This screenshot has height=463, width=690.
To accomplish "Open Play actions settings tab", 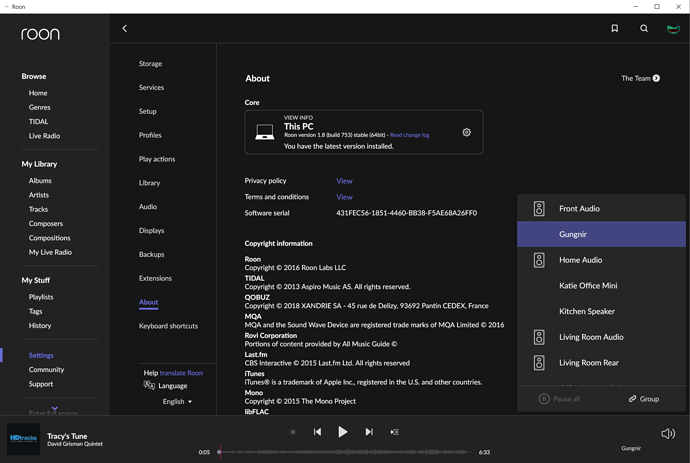I will [x=157, y=158].
